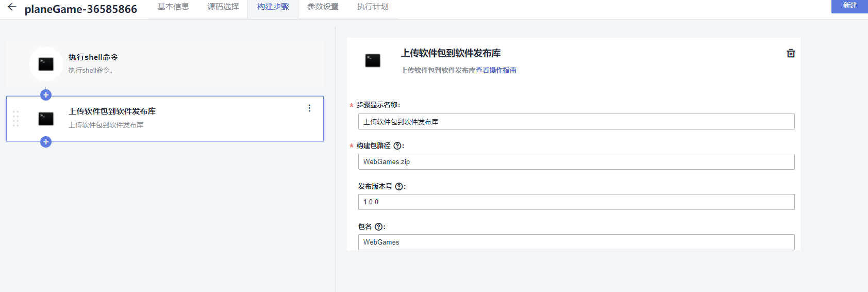Screen dimensions: 868x292
Task: Switch to the 源码选择 tab
Action: pos(223,7)
